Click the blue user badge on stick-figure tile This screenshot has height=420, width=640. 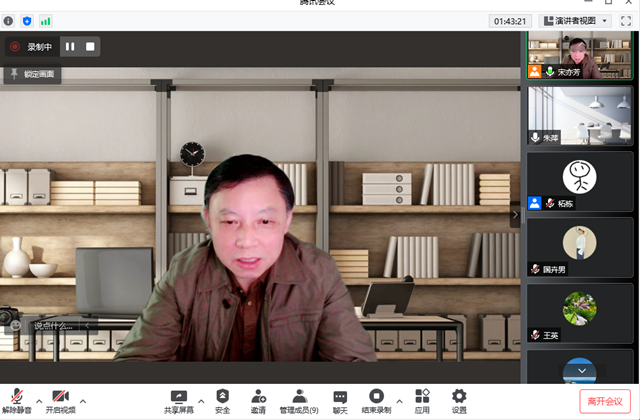[535, 203]
